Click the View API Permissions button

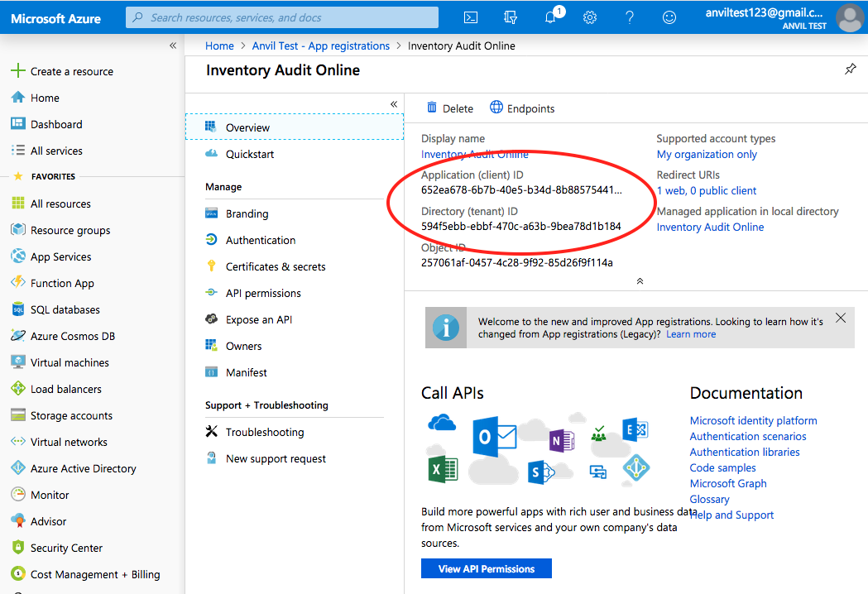(486, 568)
